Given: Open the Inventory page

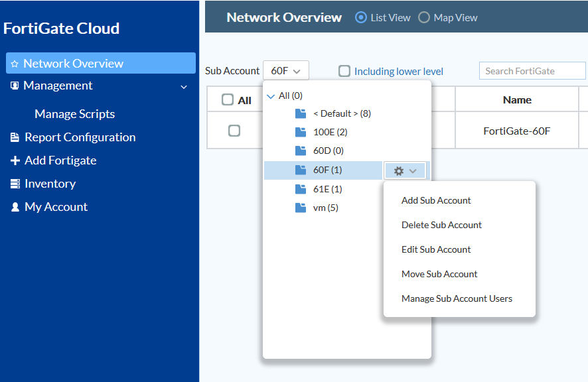Looking at the screenshot, I should coord(50,184).
